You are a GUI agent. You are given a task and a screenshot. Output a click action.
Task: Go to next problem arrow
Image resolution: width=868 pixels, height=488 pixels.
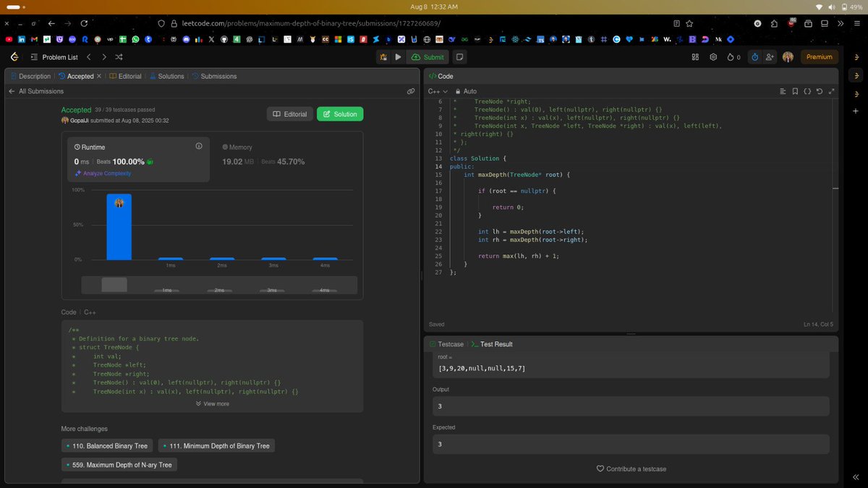click(x=104, y=56)
